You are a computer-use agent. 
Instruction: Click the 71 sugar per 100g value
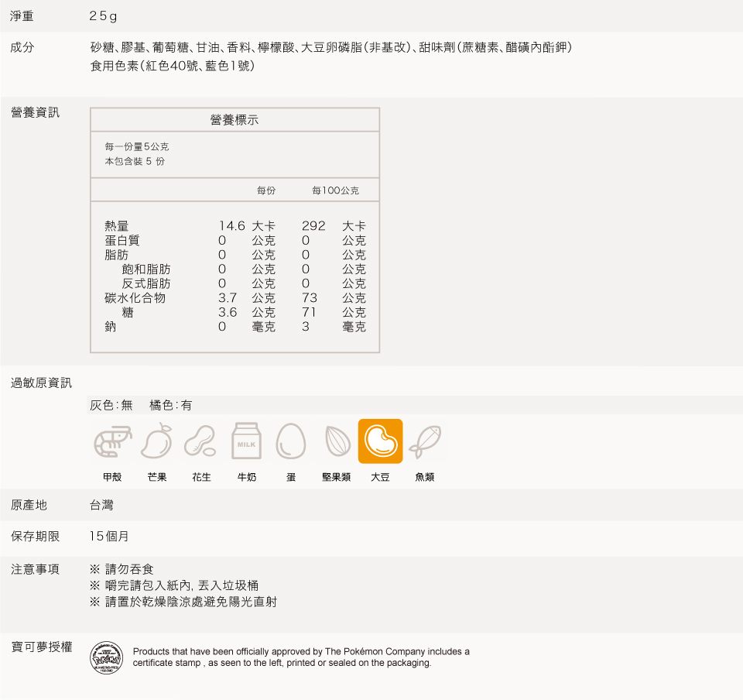tap(309, 312)
